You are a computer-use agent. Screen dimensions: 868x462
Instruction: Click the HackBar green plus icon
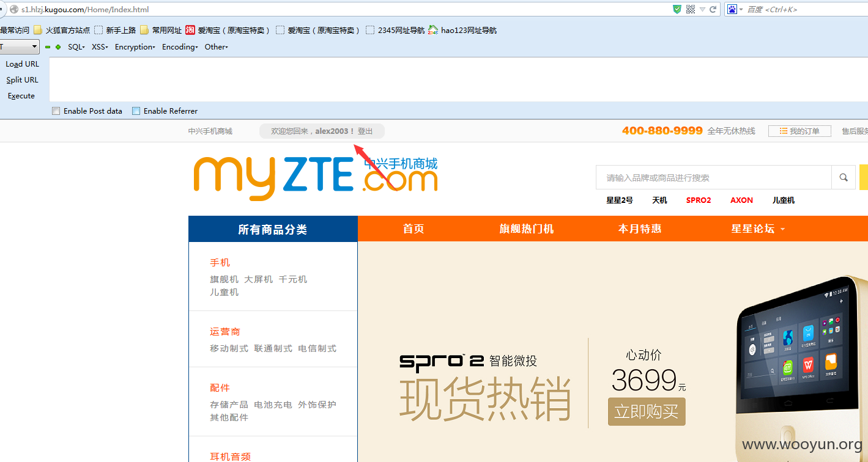click(x=58, y=47)
